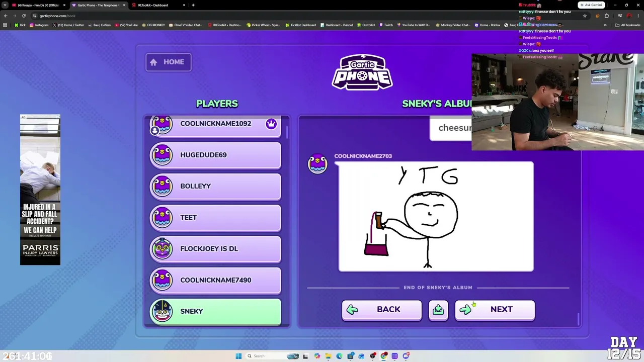Close the Kreepa YouTube tab
644x362 pixels.
64,5
